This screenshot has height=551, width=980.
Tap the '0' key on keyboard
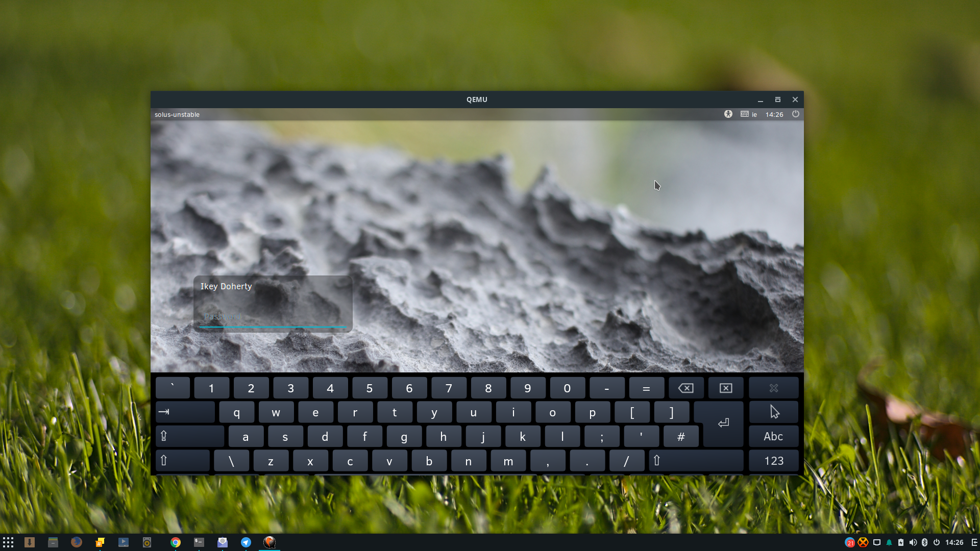point(567,388)
